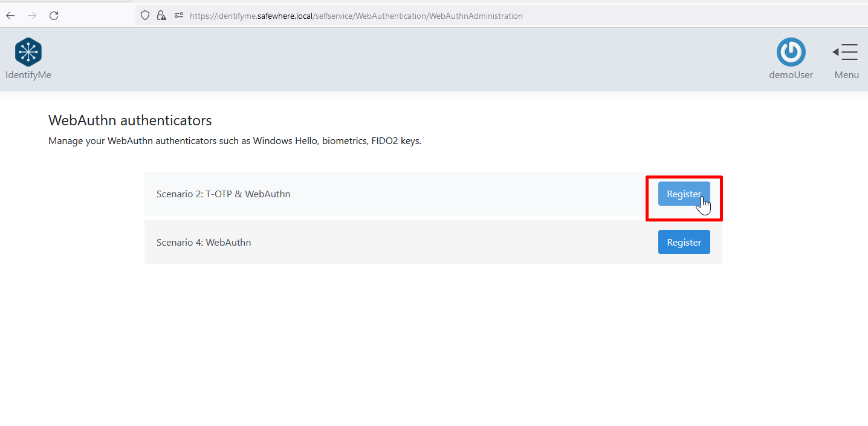Register for Scenario 2: T-OTP & WebAuthn
The width and height of the screenshot is (868, 426).
[x=684, y=194]
